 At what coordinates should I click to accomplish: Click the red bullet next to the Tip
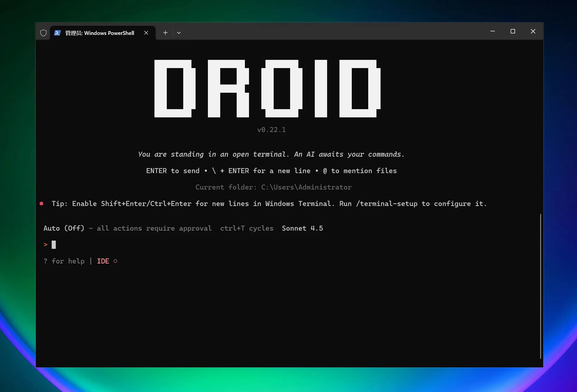pyautogui.click(x=42, y=203)
